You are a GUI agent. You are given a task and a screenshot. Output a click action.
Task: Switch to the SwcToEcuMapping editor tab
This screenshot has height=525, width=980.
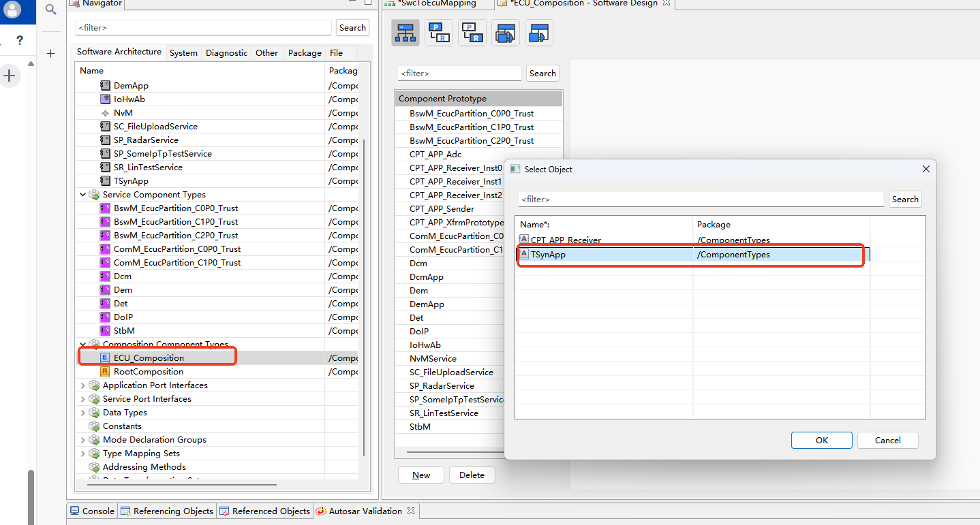[437, 3]
